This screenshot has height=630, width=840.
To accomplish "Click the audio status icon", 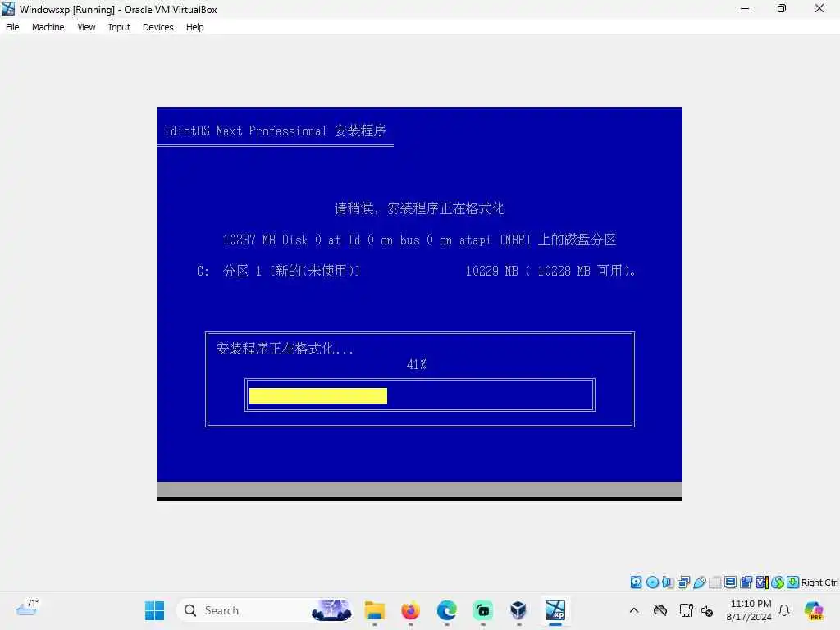I will click(668, 582).
